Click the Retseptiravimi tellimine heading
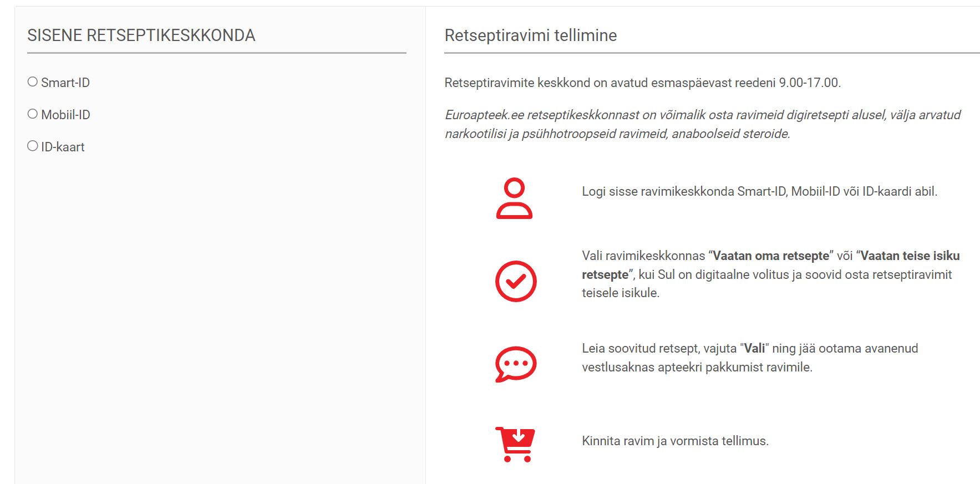Screen dimensions: 980x484 click(x=531, y=35)
